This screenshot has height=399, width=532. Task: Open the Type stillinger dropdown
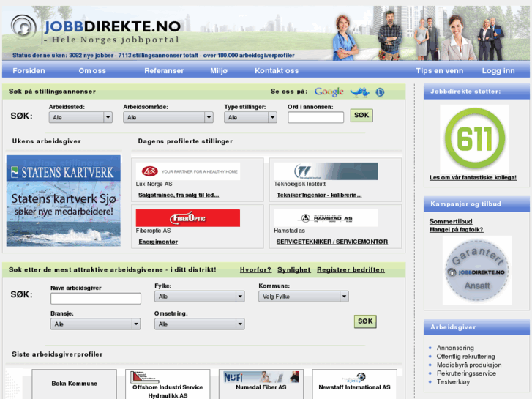(x=250, y=117)
